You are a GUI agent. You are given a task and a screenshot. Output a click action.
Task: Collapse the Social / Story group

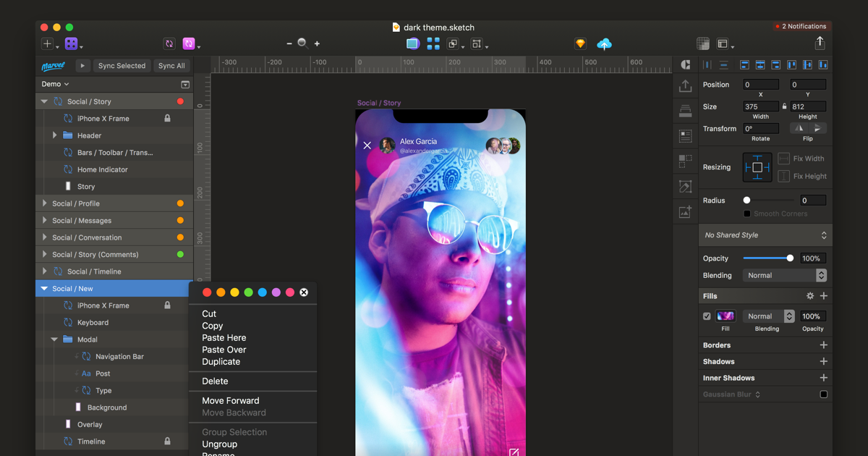(44, 101)
